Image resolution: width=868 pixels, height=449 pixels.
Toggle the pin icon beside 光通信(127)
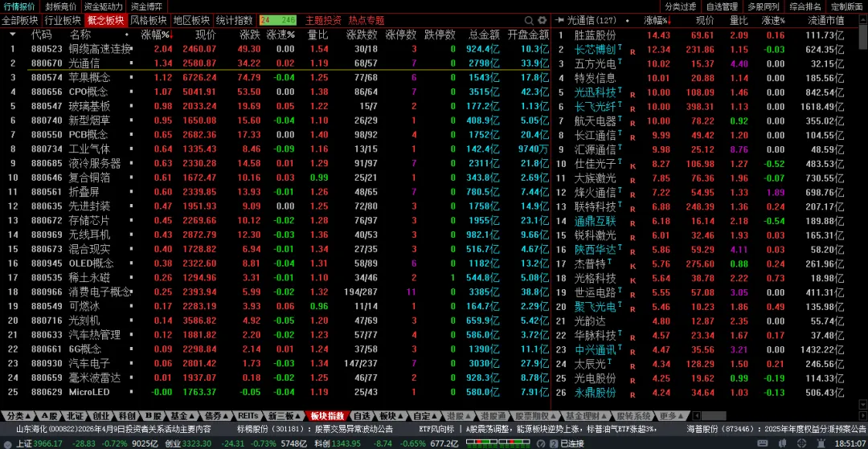tap(561, 20)
